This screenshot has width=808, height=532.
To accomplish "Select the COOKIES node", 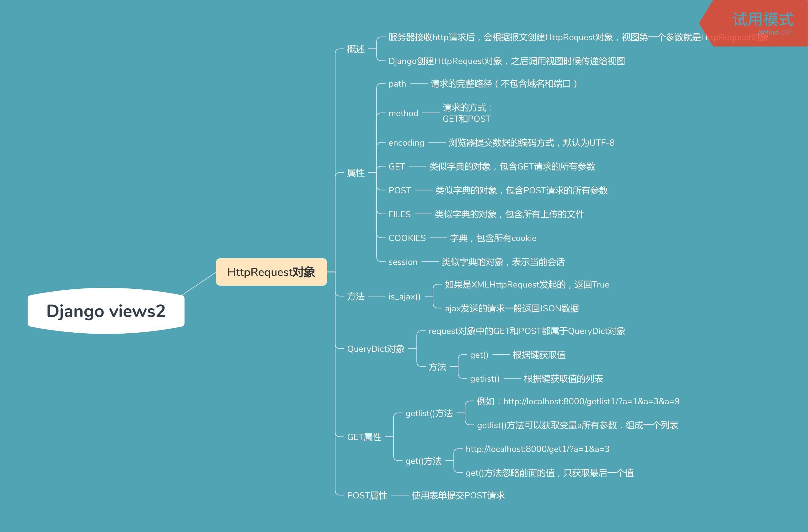I will click(407, 238).
